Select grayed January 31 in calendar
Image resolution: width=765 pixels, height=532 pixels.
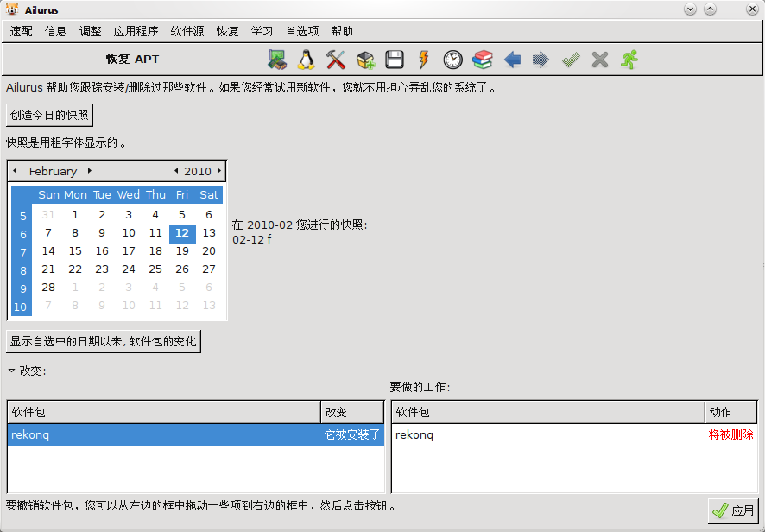click(x=48, y=215)
